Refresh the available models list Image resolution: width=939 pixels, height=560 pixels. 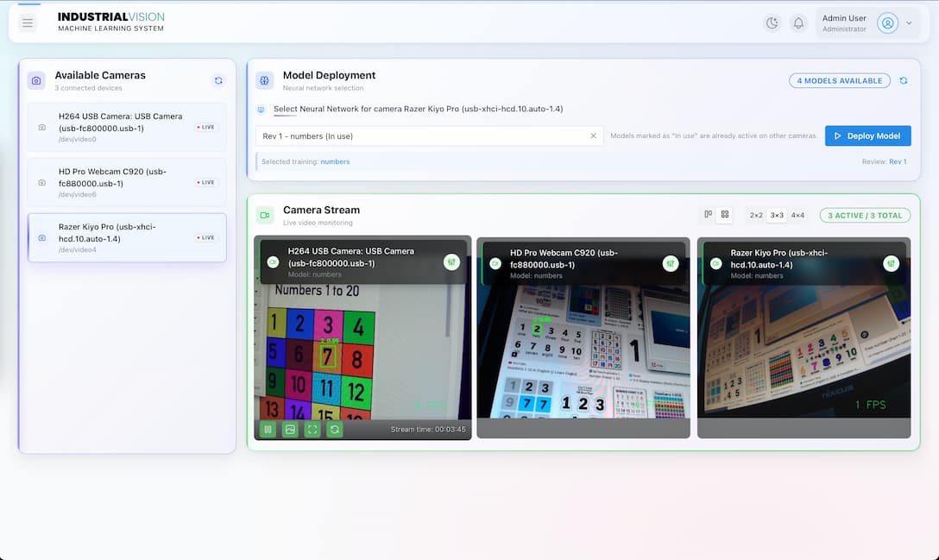point(903,79)
